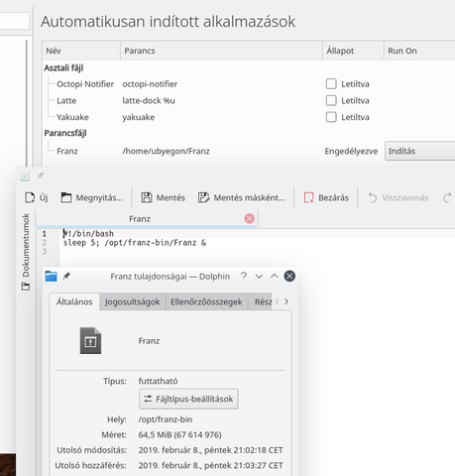The height and width of the screenshot is (476, 455).
Task: Open a file with Megnyitás icon
Action: tap(66, 197)
